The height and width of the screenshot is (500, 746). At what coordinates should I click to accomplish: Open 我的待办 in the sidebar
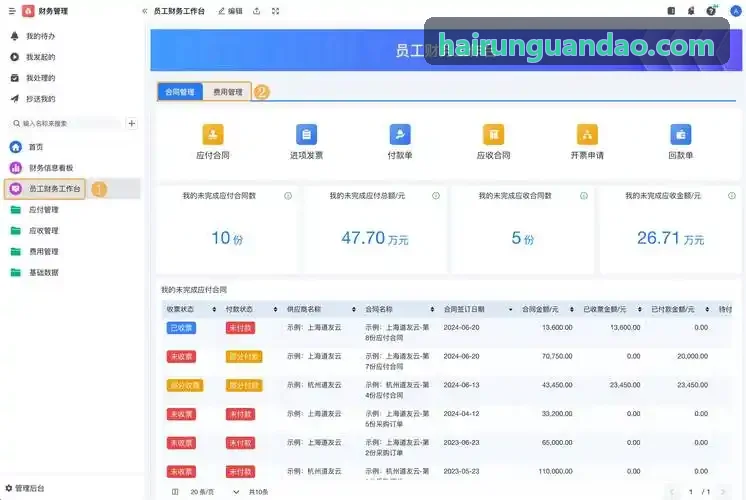pos(40,36)
